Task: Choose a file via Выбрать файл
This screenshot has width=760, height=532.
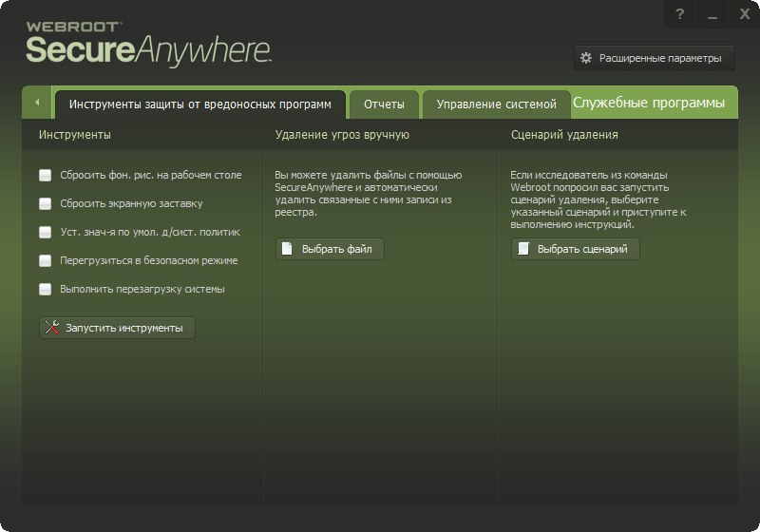Action: [330, 249]
